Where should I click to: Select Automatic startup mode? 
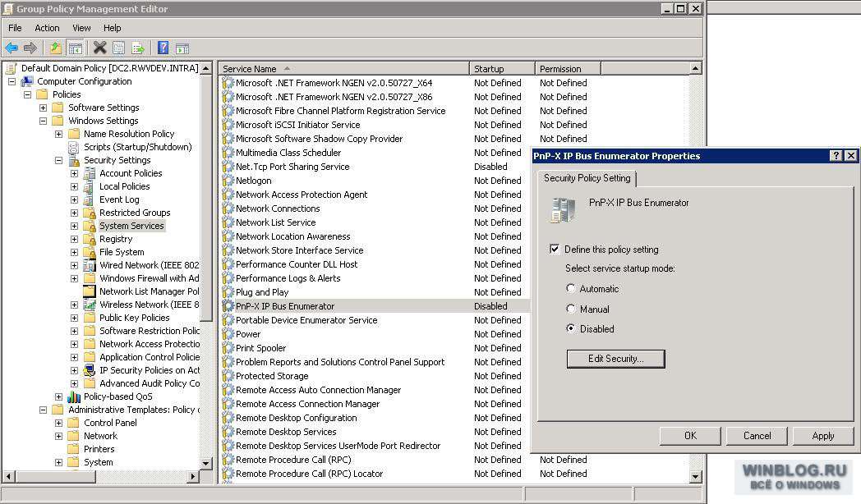coord(570,288)
